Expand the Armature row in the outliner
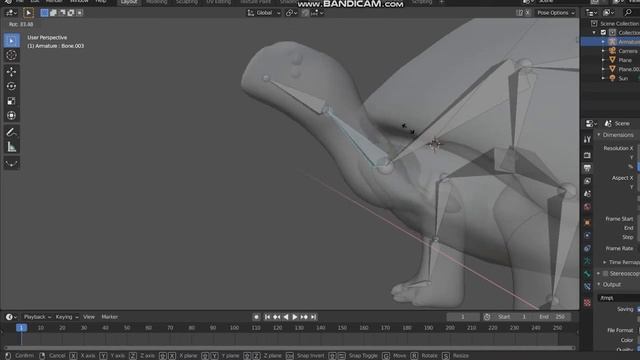 pyautogui.click(x=603, y=42)
